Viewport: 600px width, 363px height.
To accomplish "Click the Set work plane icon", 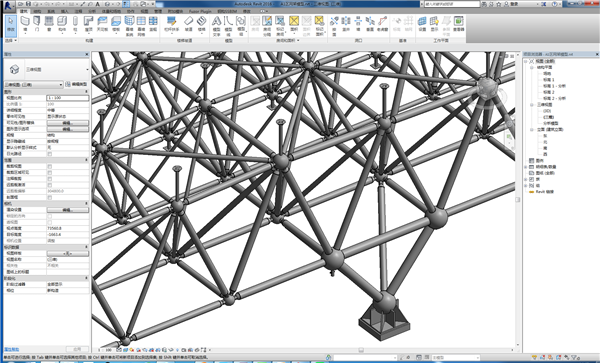I will click(x=422, y=24).
